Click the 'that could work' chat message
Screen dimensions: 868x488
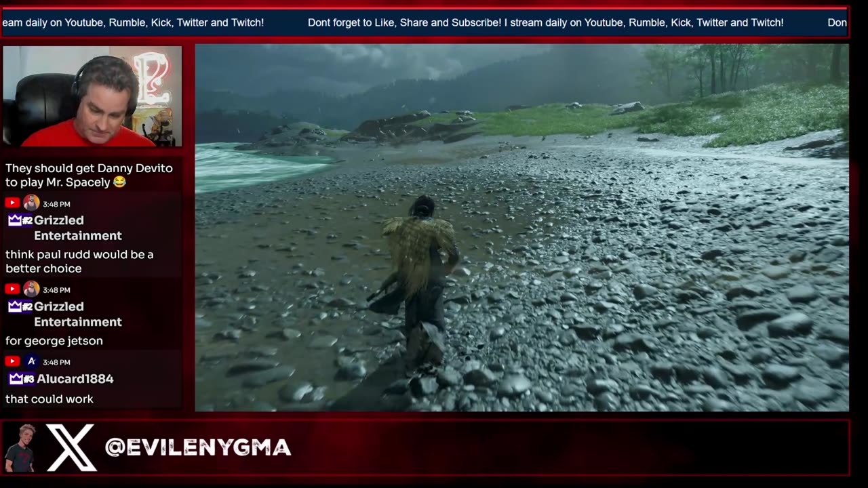click(x=50, y=399)
